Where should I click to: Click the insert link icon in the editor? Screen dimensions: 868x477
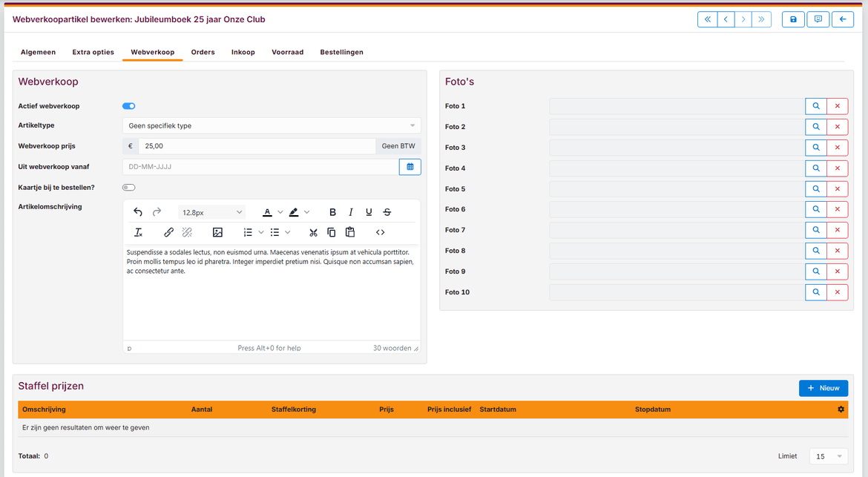coord(168,232)
